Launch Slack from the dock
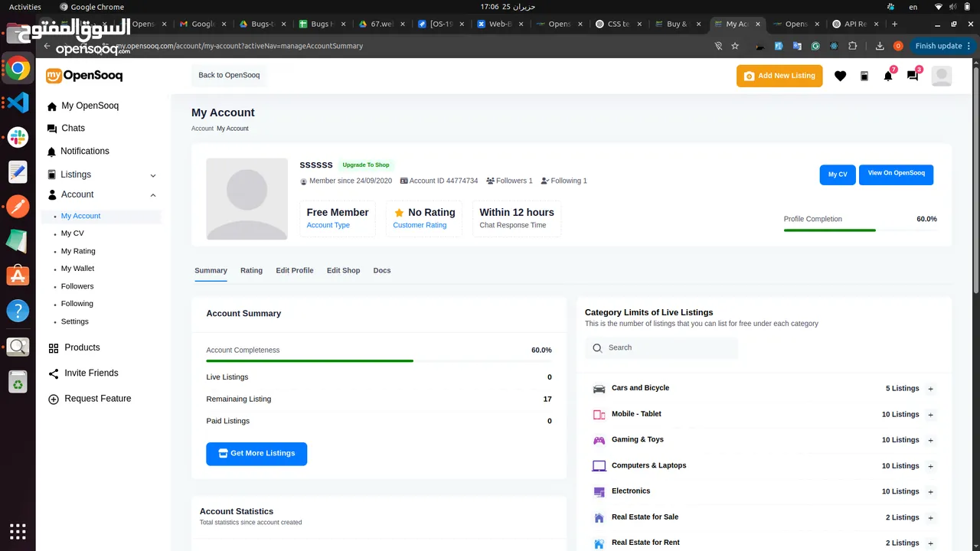The image size is (980, 551). (18, 138)
